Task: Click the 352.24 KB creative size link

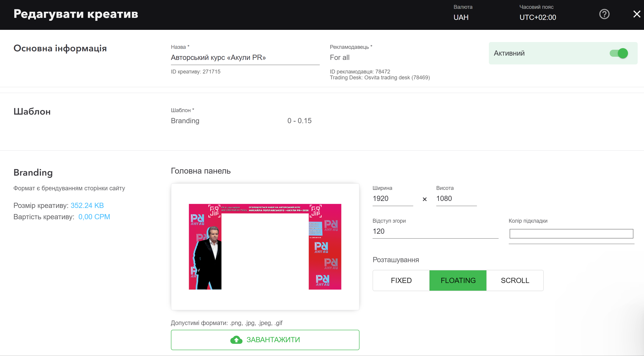Action: coord(87,205)
